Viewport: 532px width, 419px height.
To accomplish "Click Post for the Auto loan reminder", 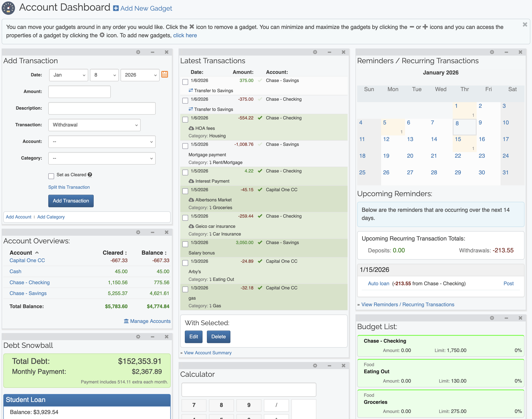I will 508,283.
